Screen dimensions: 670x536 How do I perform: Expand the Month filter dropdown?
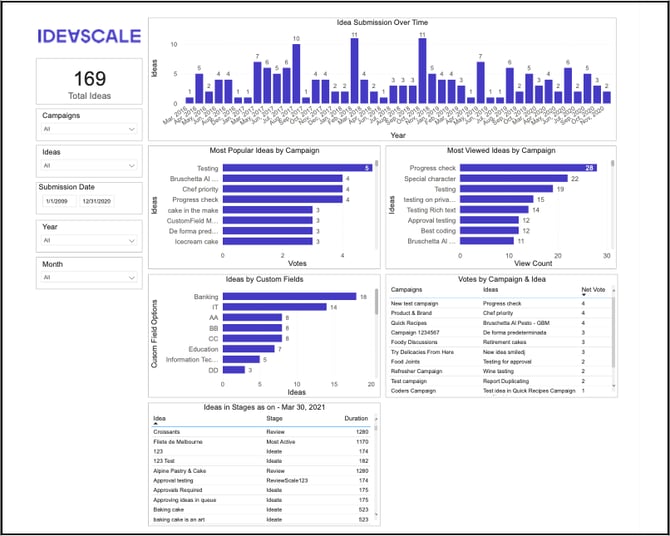point(90,277)
